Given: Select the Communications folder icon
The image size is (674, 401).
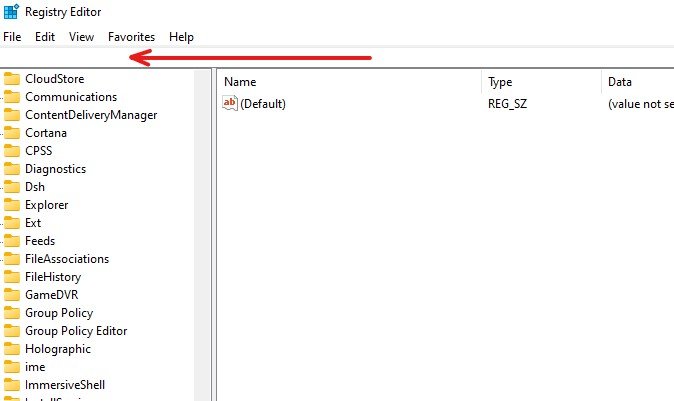Looking at the screenshot, I should 12,97.
